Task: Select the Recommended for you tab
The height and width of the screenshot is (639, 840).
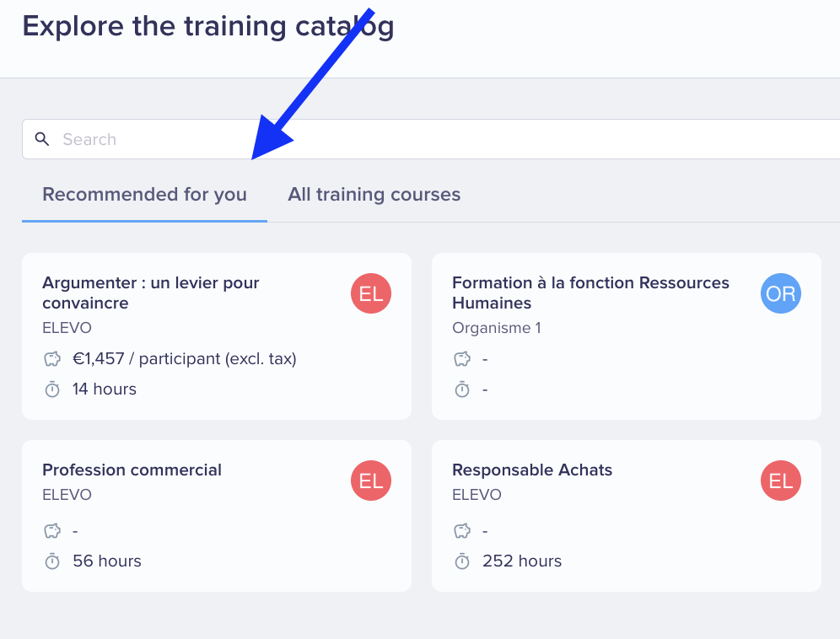Action: pos(145,195)
